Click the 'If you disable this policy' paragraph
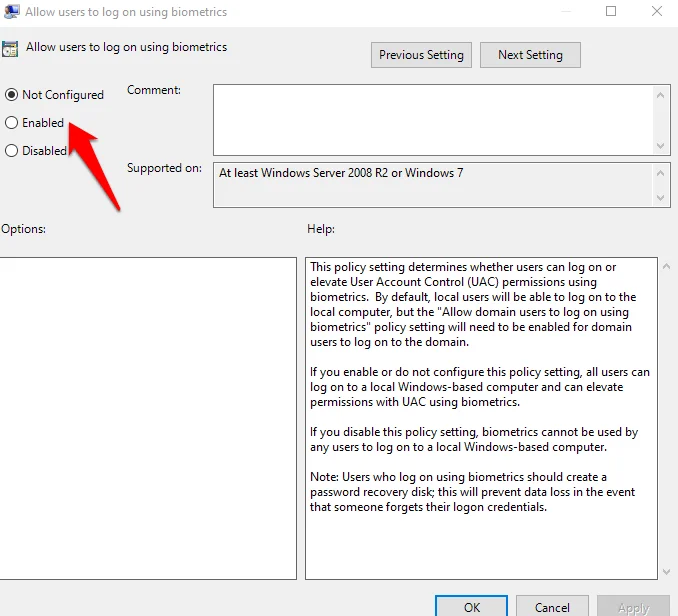Image resolution: width=678 pixels, height=616 pixels. tap(474, 439)
